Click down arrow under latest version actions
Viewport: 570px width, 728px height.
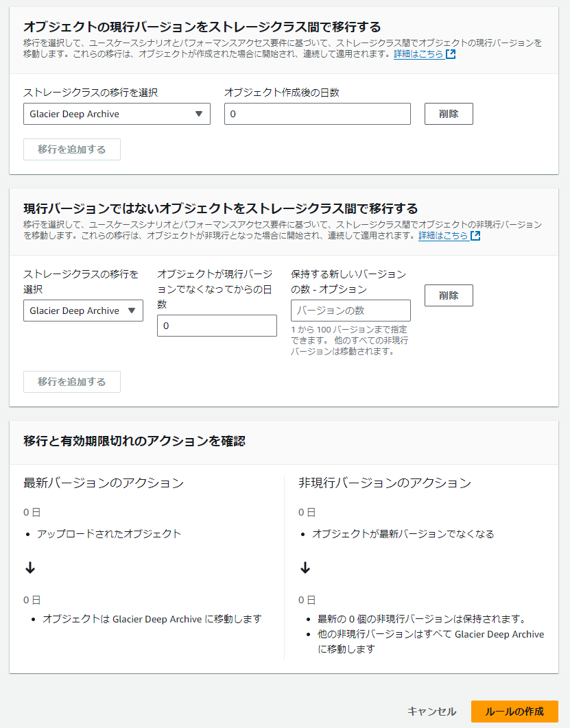(30, 568)
